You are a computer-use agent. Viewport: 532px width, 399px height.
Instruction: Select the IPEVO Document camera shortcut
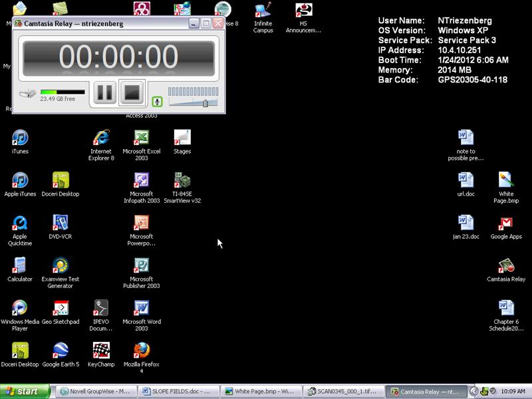(101, 315)
